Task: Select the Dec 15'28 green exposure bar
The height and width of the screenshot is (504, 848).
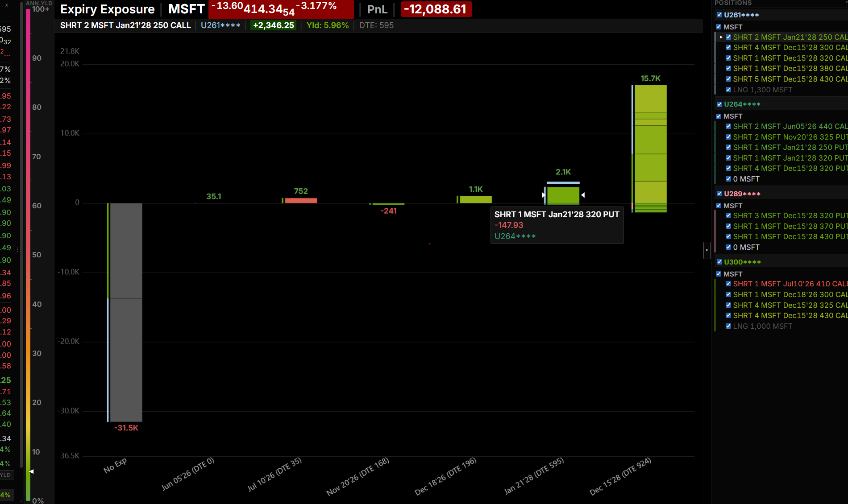Action: tap(651, 149)
